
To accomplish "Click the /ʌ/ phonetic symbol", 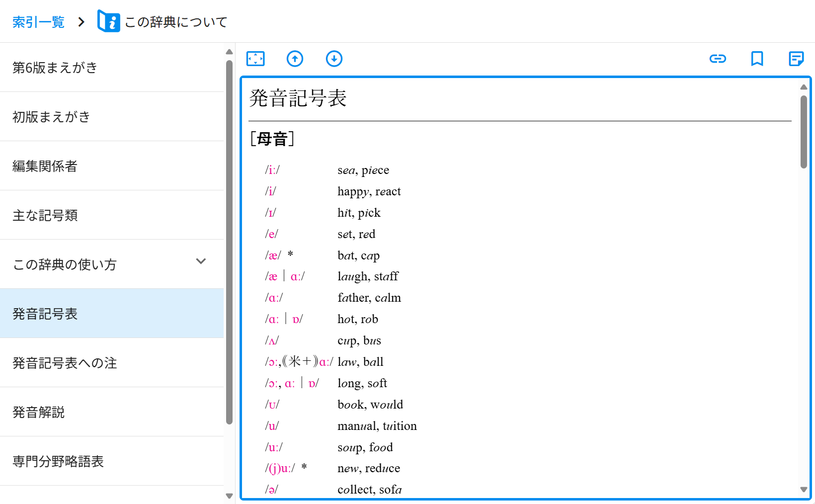I will (x=272, y=340).
